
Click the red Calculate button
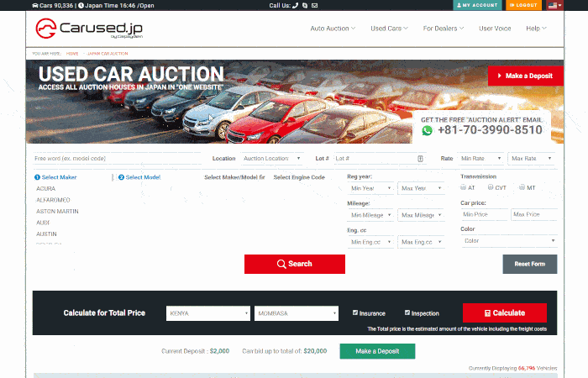coord(504,312)
